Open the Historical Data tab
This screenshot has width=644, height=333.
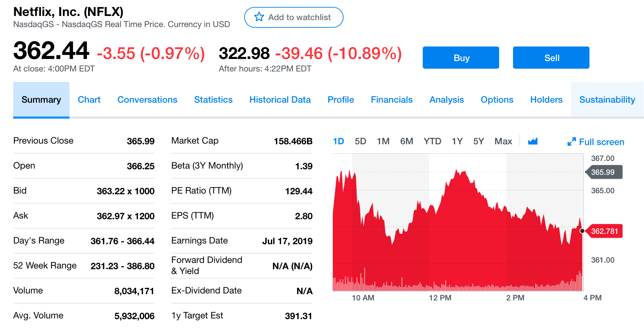coord(280,100)
